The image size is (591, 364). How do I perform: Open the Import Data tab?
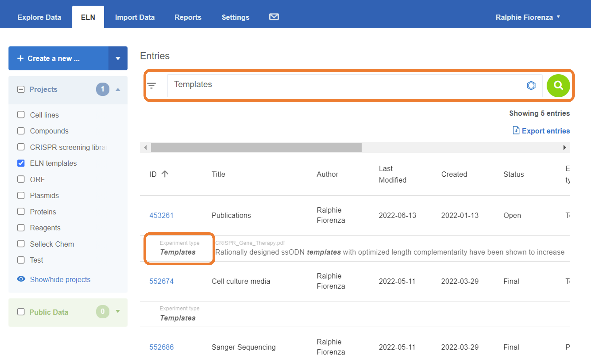coord(135,17)
